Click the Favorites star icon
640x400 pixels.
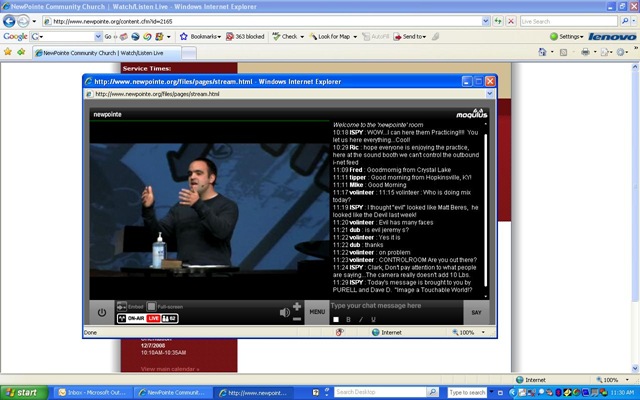tap(8, 52)
